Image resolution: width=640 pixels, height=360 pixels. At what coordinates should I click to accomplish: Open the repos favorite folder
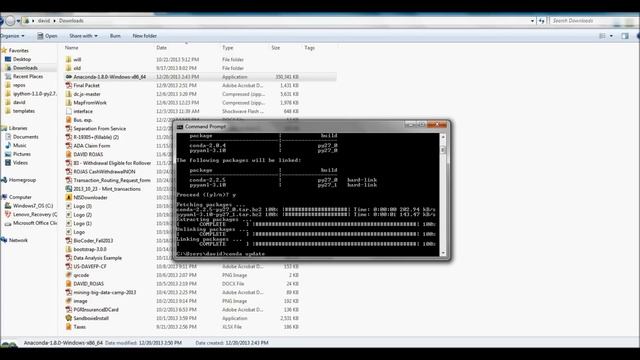[19, 85]
